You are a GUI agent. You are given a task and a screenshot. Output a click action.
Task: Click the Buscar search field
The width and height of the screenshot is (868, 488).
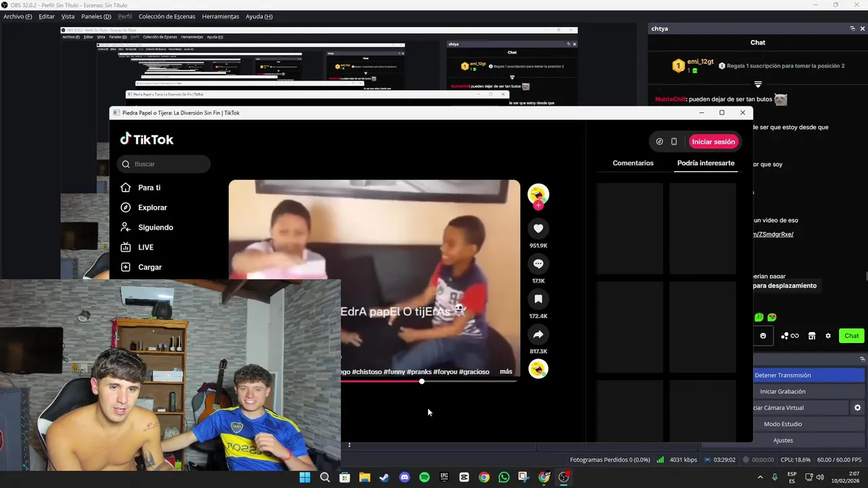coord(163,164)
